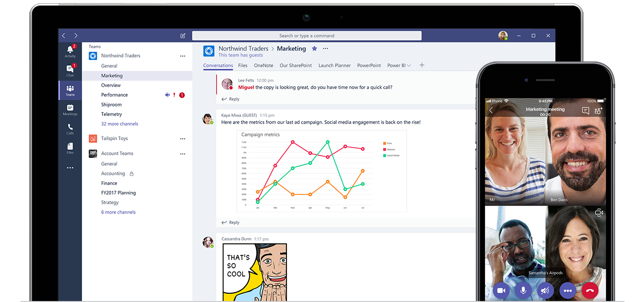This screenshot has height=302, width=644.
Task: Hang up the phone call
Action: click(x=590, y=291)
